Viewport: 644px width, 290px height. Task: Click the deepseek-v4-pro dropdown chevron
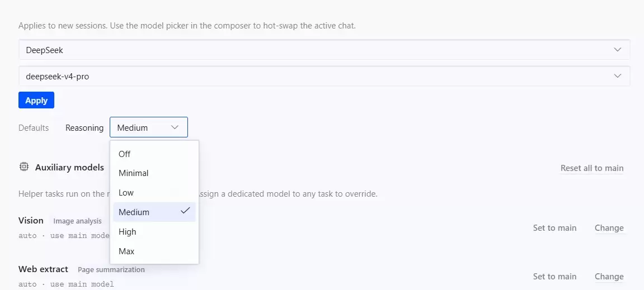coord(617,76)
